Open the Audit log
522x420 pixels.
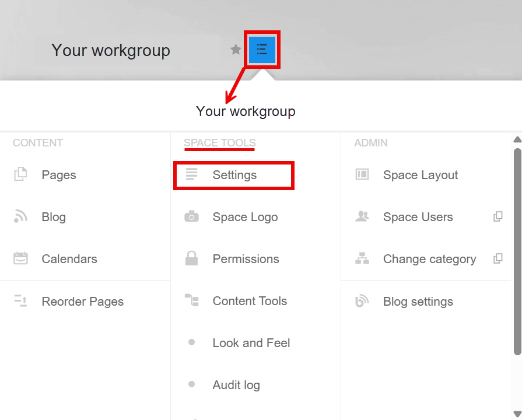[x=236, y=384]
